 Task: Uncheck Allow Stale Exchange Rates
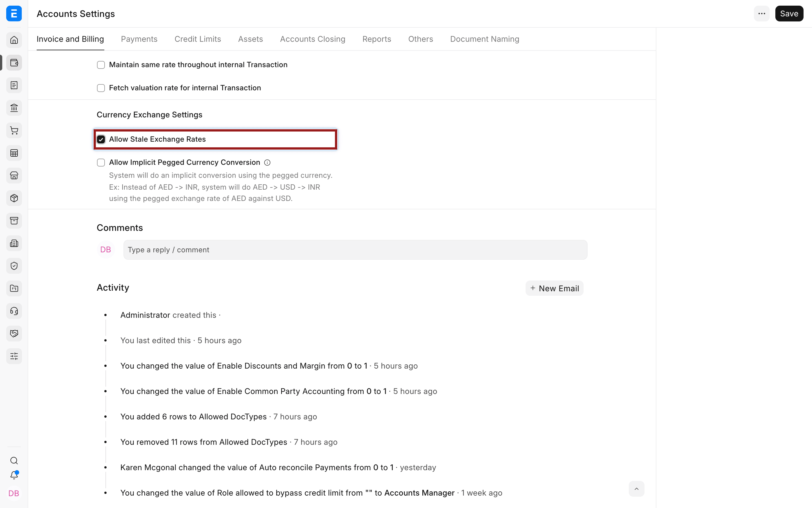click(x=101, y=139)
